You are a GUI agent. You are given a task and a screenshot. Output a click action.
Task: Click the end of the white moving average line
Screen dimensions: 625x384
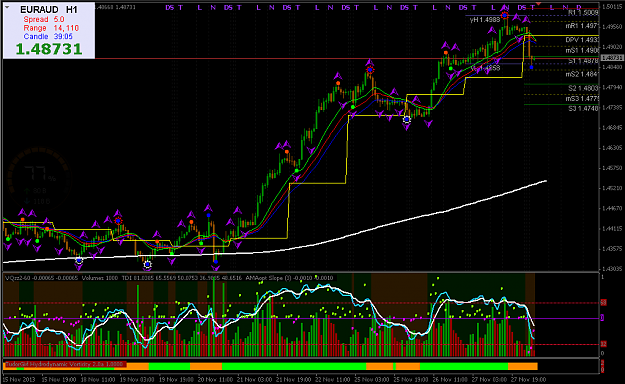tap(545, 181)
